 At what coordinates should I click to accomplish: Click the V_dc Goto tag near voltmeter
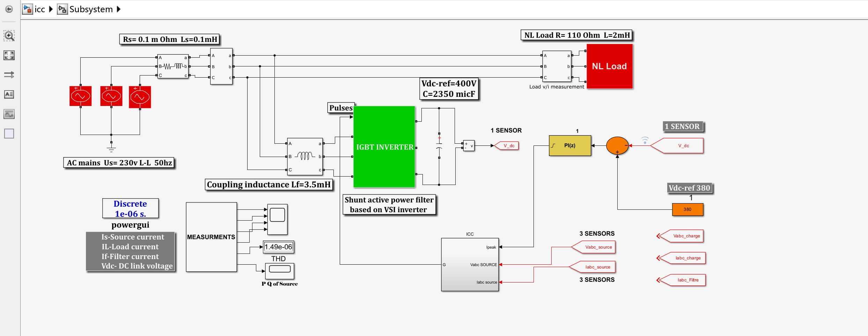click(x=507, y=146)
